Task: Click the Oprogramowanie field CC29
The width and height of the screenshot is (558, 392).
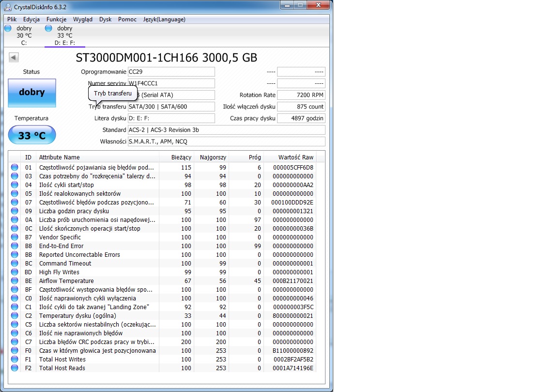Action: pos(171,72)
